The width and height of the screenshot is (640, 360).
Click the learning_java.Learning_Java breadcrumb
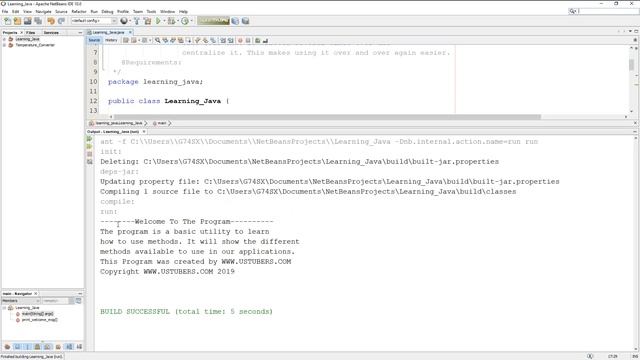(x=118, y=123)
